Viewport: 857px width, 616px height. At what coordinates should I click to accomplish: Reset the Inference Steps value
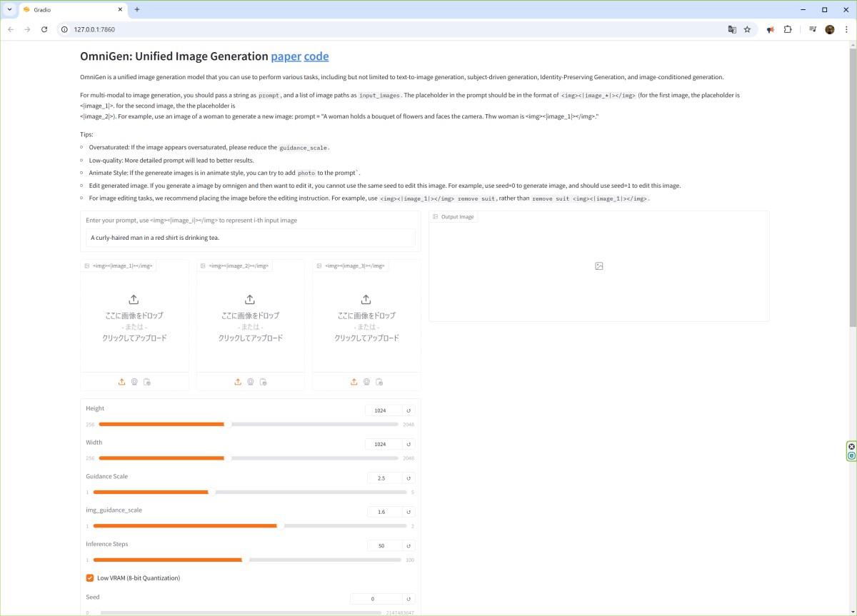click(409, 546)
